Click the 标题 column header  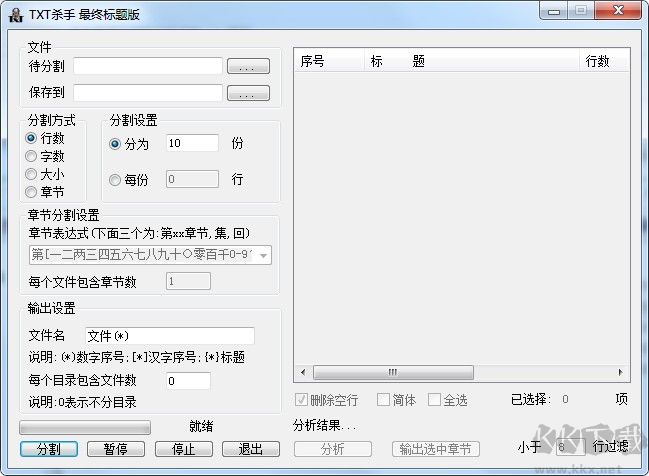[472, 61]
